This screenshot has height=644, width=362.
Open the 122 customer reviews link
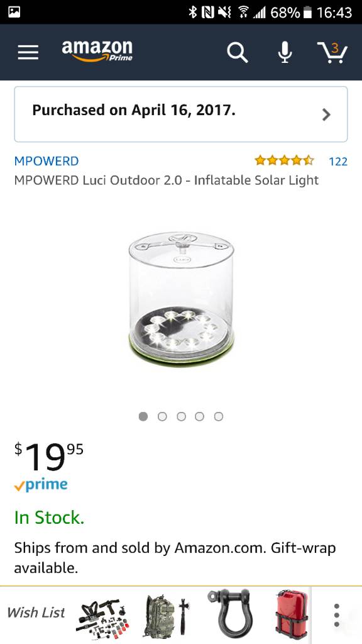coord(338,162)
